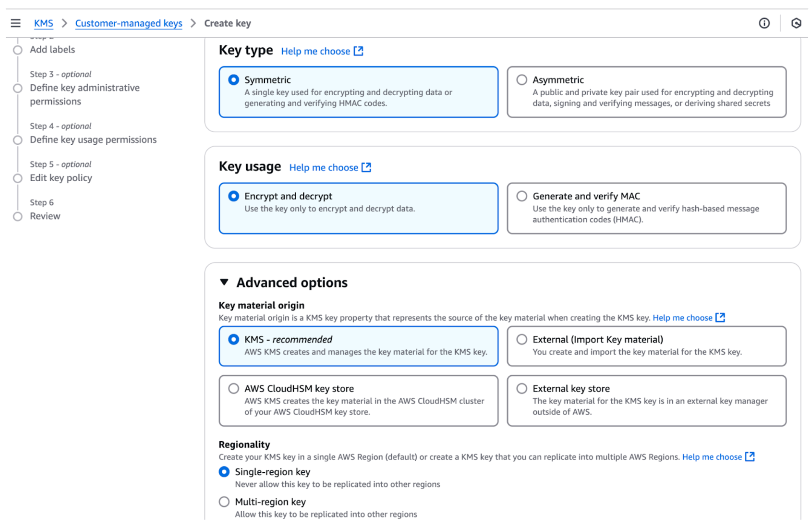Click external link icon beside Key type help
This screenshot has width=812, height=532.
tap(359, 51)
